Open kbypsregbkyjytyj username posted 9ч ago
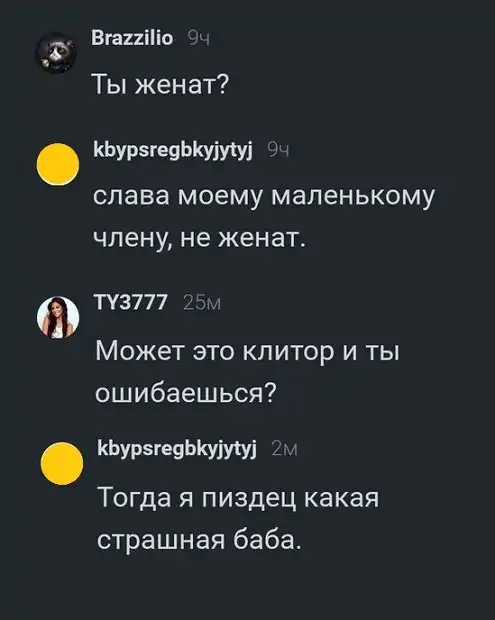 (173, 149)
